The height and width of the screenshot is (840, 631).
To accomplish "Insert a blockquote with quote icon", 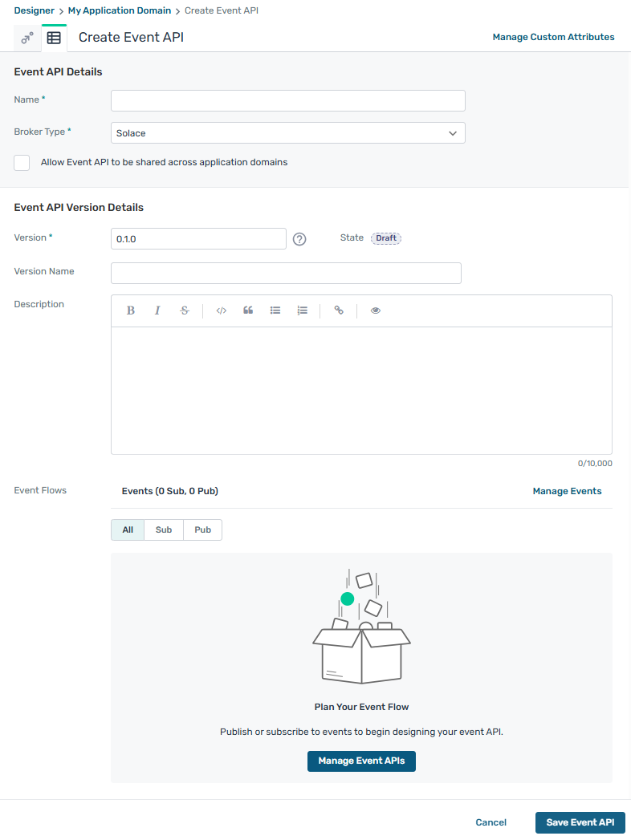I will [x=248, y=310].
